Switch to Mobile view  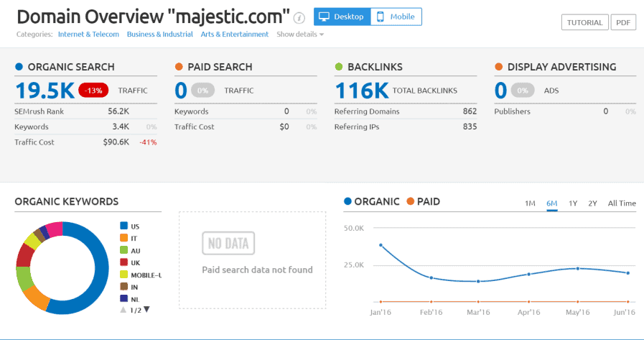pyautogui.click(x=396, y=17)
